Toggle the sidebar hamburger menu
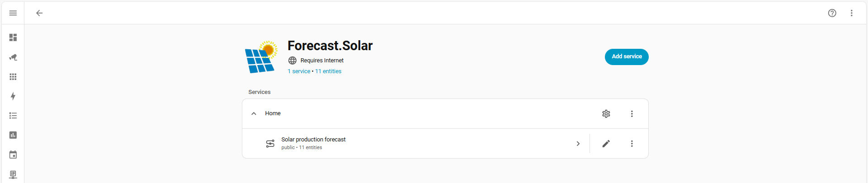 [x=13, y=13]
